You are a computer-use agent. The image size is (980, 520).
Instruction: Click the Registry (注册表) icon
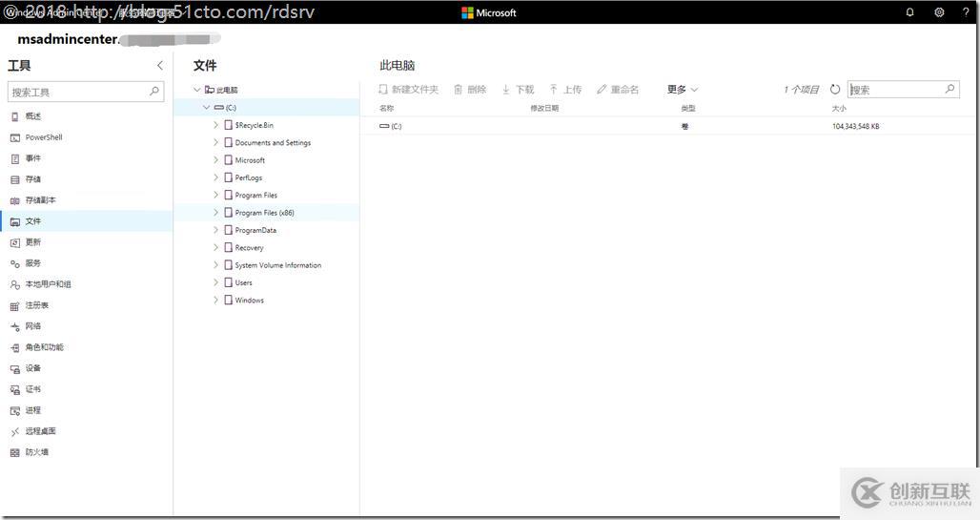pos(15,306)
